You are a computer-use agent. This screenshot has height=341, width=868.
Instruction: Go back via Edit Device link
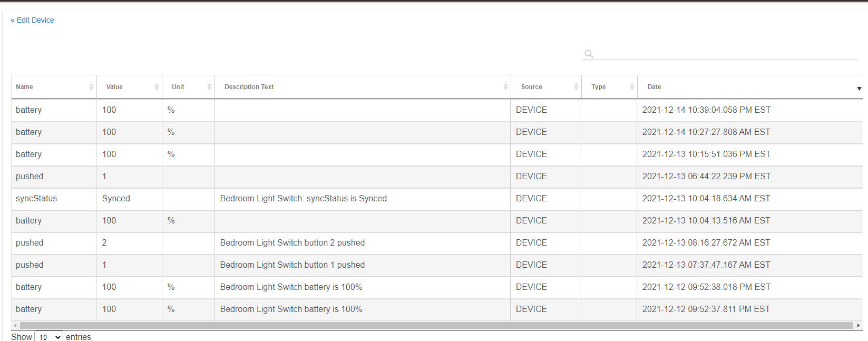pyautogui.click(x=32, y=20)
